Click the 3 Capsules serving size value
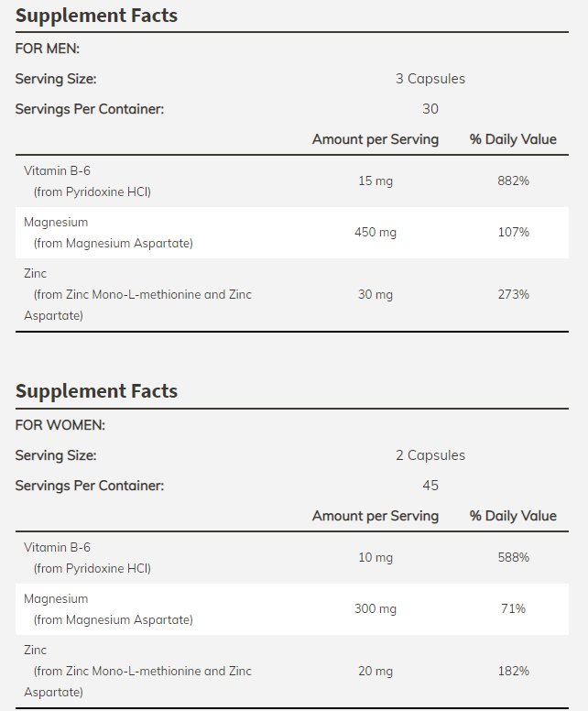The image size is (588, 711). point(430,79)
